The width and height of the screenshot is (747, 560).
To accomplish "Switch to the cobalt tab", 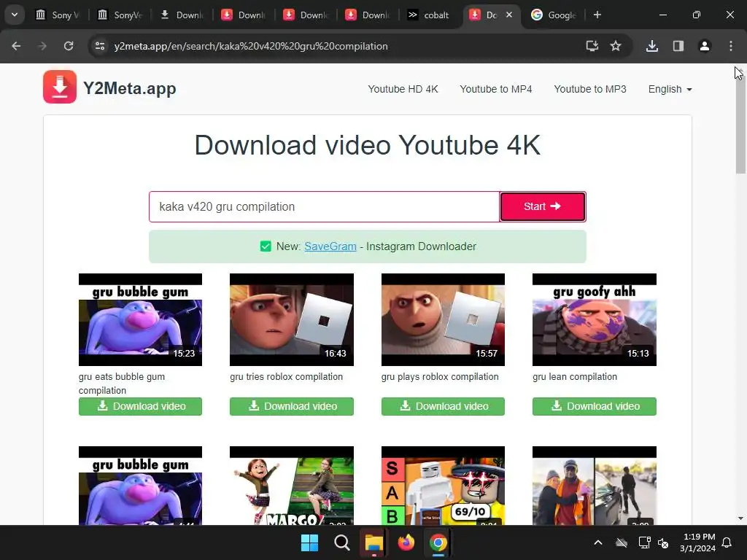I will [x=429, y=15].
